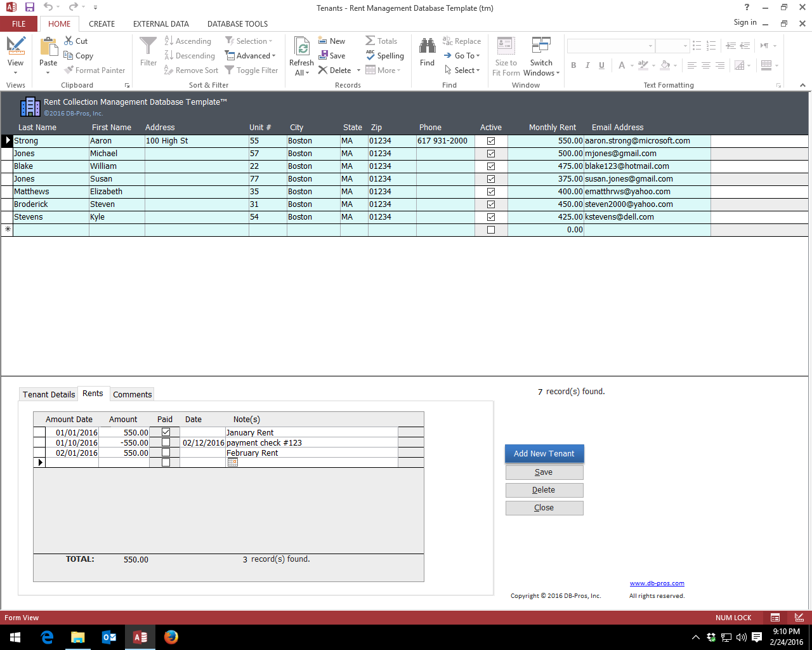The height and width of the screenshot is (650, 812).
Task: Click the Add New Tenant button
Action: coord(544,453)
